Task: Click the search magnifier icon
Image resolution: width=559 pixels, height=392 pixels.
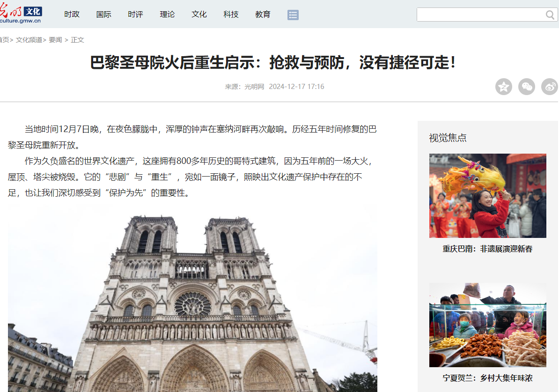Action: tap(550, 15)
